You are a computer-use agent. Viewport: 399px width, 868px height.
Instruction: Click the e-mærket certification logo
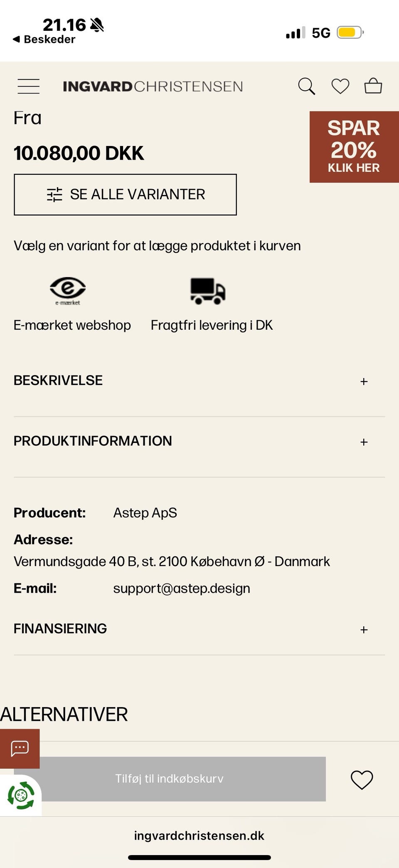68,291
